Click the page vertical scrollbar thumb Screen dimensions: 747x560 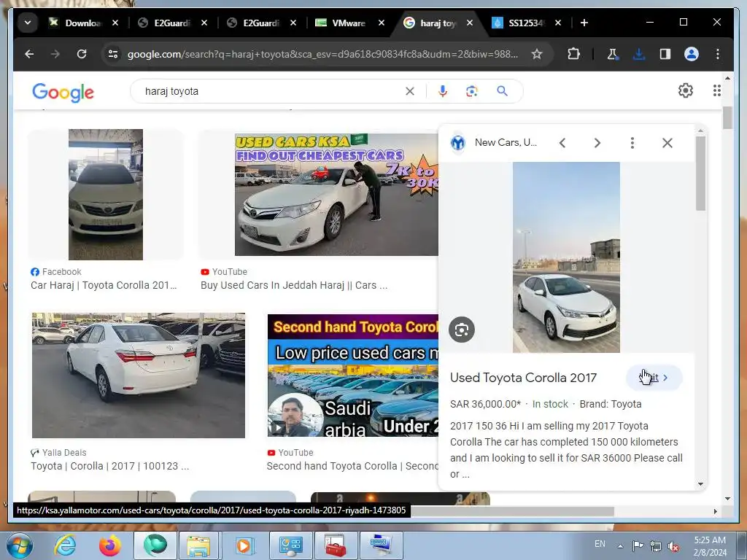(727, 117)
